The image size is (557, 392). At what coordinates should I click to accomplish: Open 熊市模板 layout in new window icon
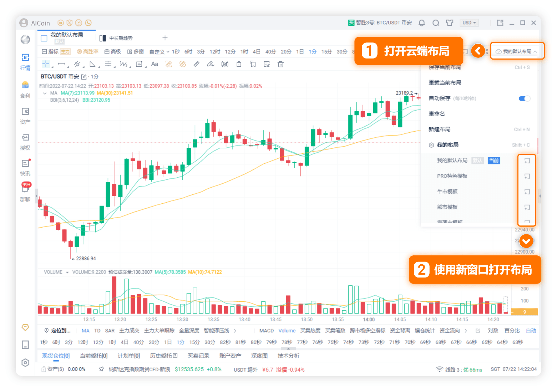tap(527, 207)
